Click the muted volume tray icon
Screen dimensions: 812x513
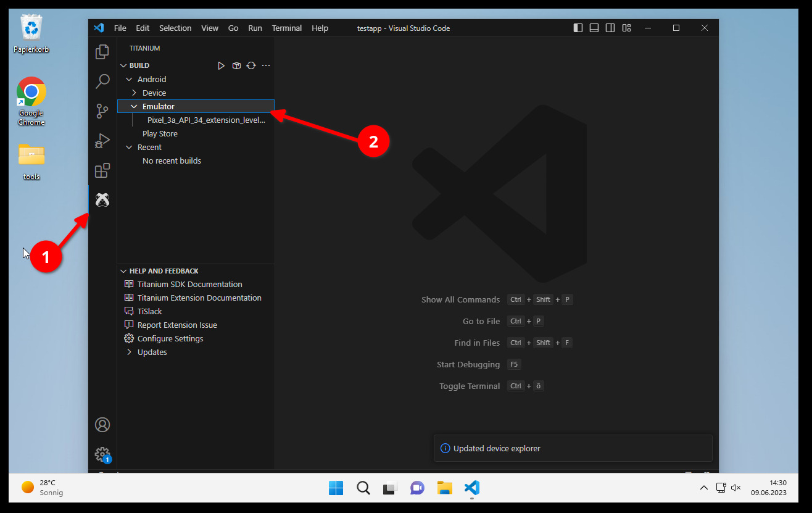(x=735, y=488)
